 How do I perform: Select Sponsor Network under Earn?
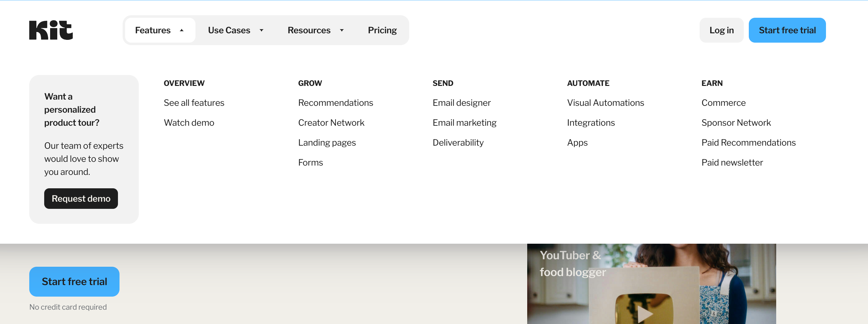pyautogui.click(x=736, y=123)
